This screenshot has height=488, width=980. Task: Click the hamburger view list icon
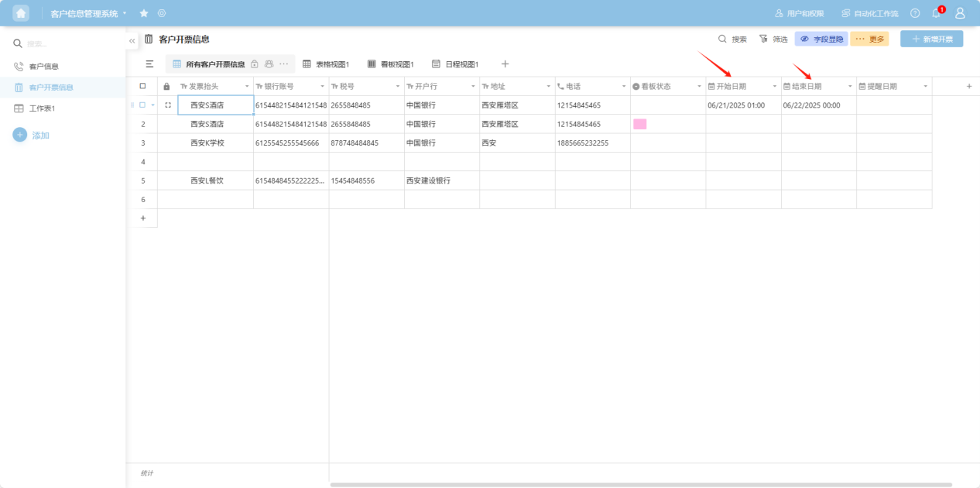tap(149, 64)
